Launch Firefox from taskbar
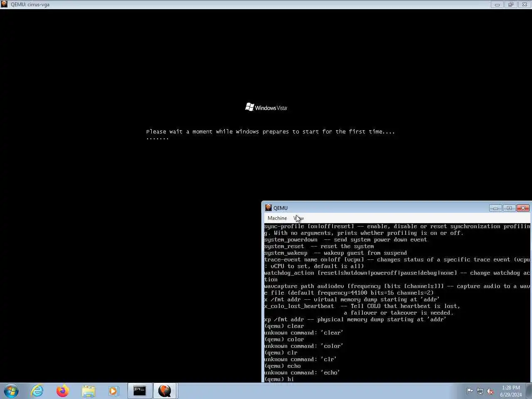The width and height of the screenshot is (532, 399). 63,391
